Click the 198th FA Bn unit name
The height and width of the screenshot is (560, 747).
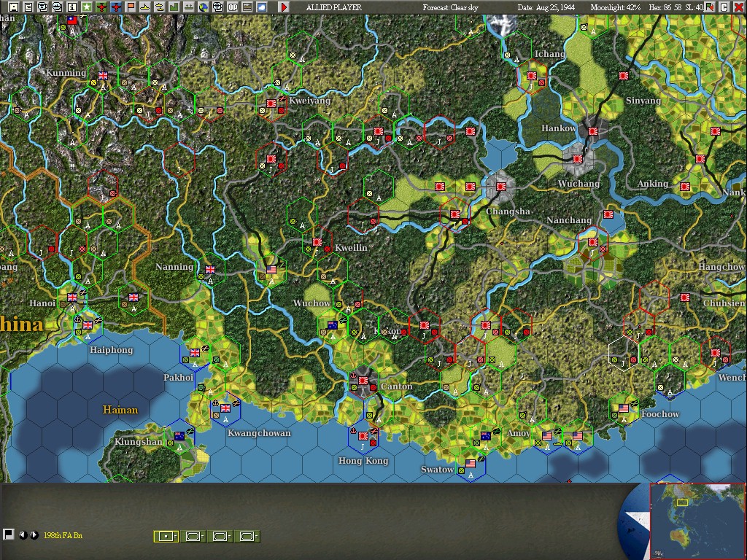click(63, 535)
